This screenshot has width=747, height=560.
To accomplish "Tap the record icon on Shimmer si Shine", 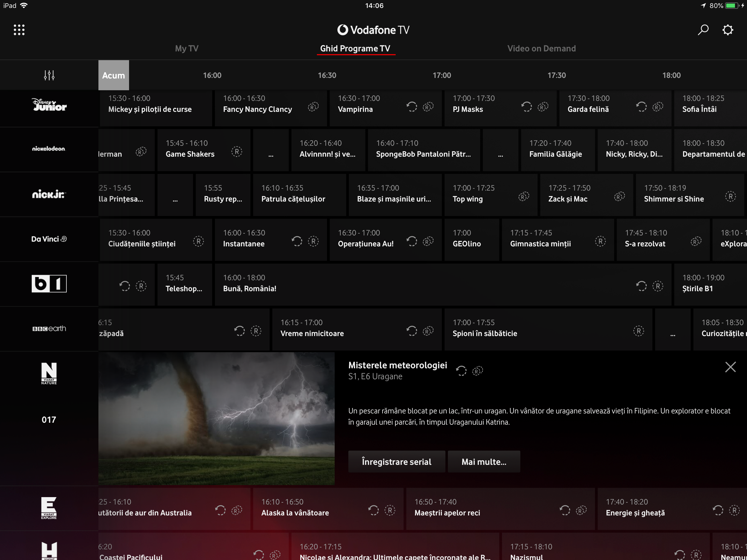I will point(730,197).
